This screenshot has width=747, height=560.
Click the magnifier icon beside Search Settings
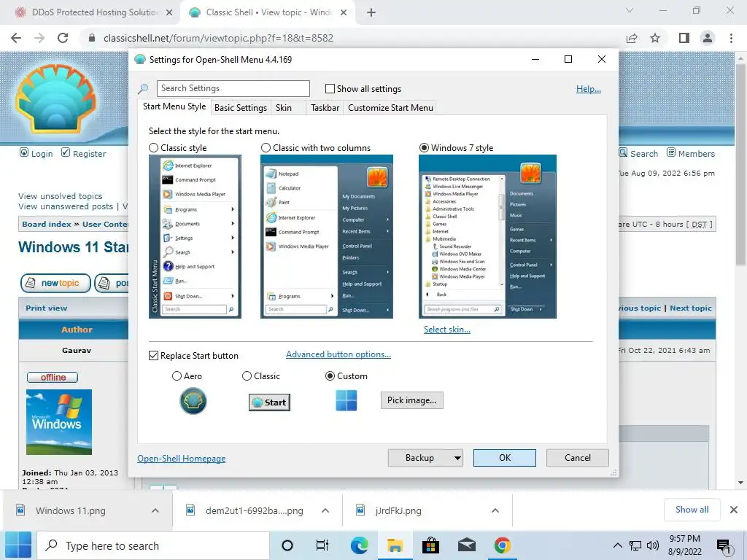tap(143, 88)
